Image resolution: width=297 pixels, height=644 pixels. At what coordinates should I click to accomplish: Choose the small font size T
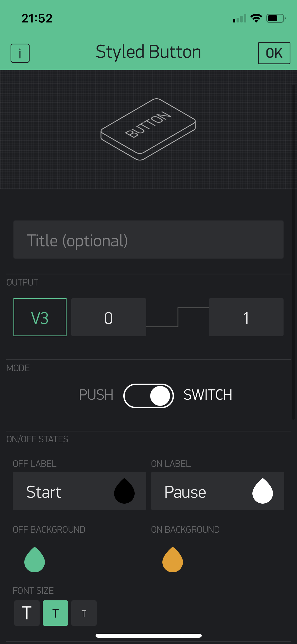pyautogui.click(x=84, y=613)
